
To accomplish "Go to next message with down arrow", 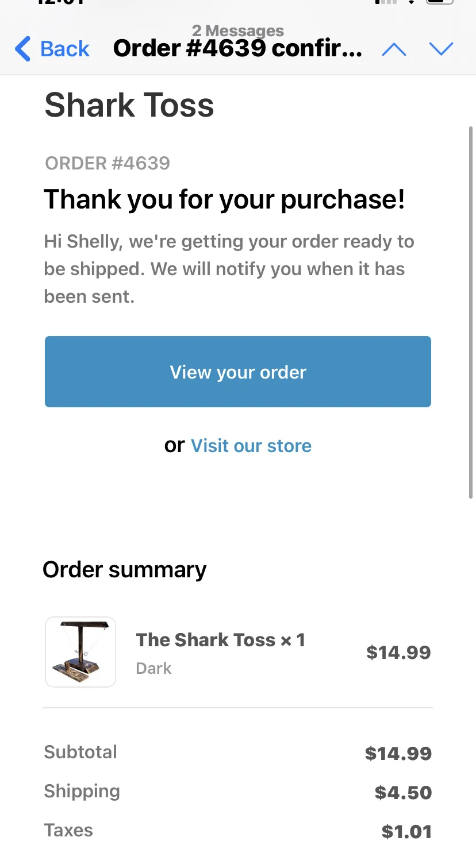I will 442,49.
